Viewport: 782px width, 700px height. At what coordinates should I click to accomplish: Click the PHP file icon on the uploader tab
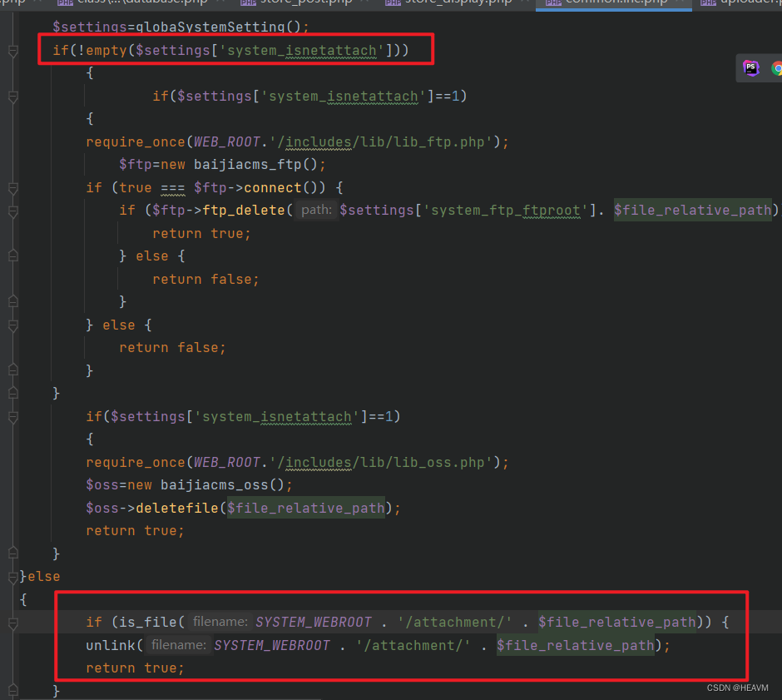pyautogui.click(x=709, y=4)
